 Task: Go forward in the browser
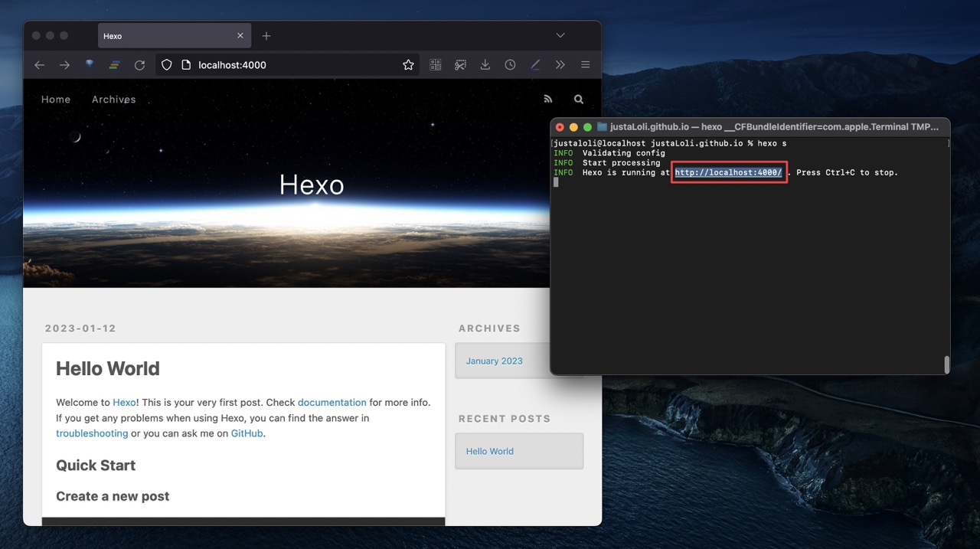pyautogui.click(x=64, y=65)
